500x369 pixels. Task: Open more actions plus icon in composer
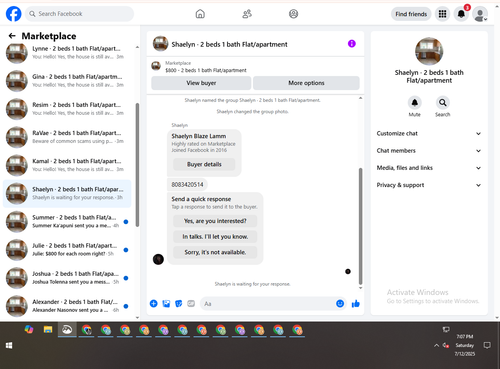(x=154, y=303)
